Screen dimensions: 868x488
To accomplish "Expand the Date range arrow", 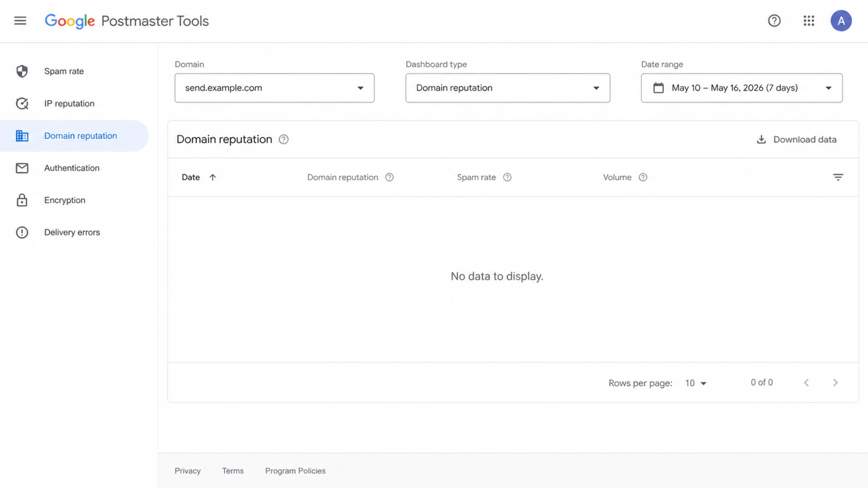I will click(x=828, y=88).
